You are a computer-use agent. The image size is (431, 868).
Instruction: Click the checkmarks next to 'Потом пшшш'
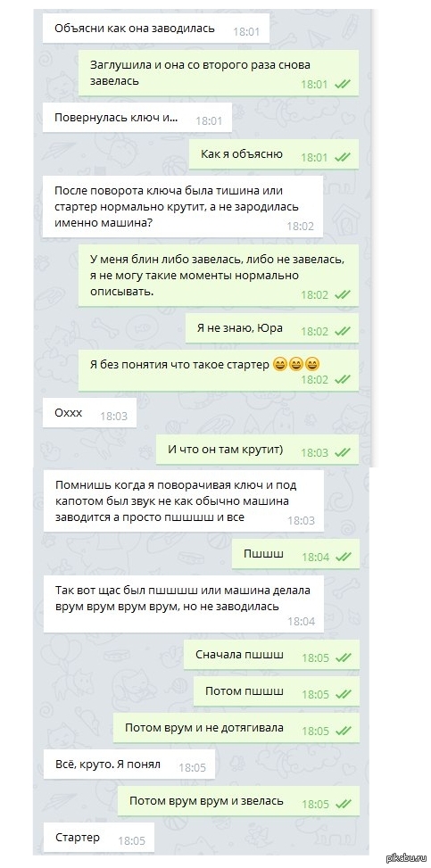point(344,694)
